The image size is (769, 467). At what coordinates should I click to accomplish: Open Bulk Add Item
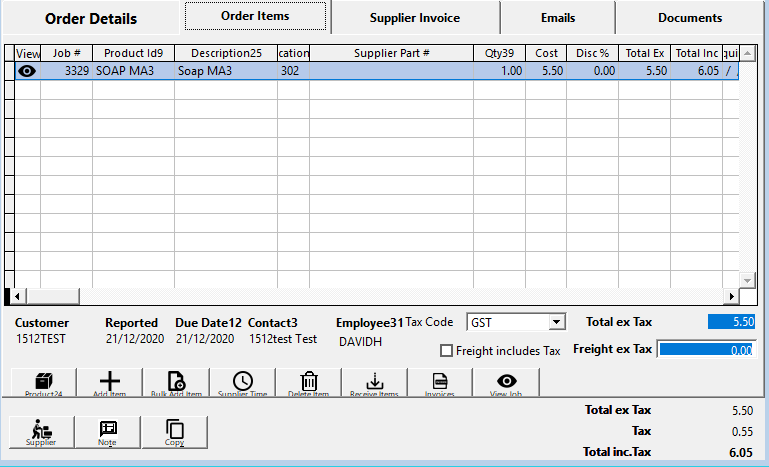tap(176, 383)
